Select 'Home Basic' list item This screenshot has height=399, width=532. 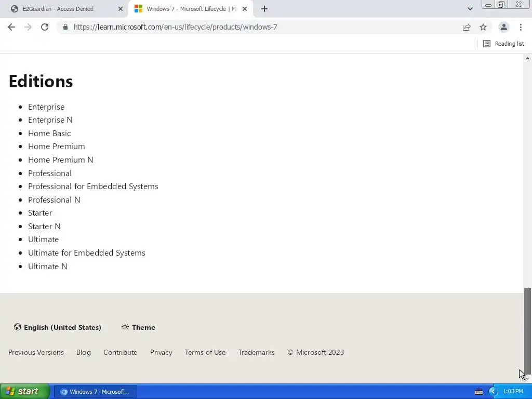click(49, 134)
